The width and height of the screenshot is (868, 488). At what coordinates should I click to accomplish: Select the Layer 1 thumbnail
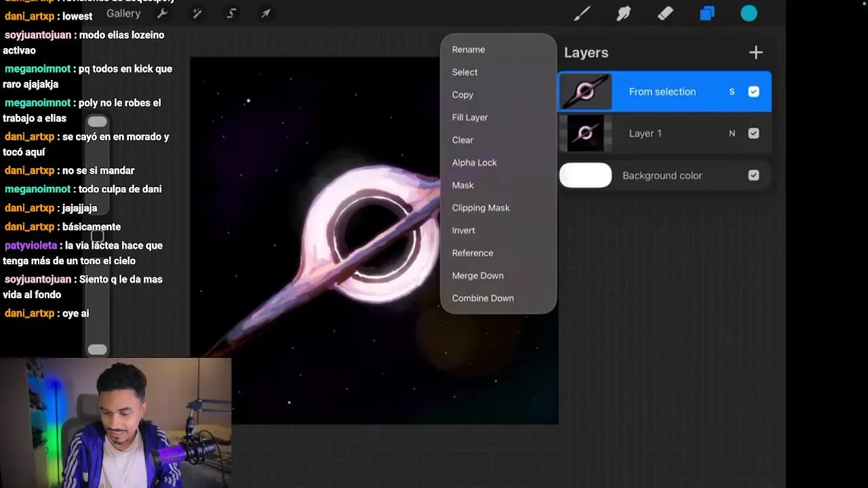tap(585, 134)
